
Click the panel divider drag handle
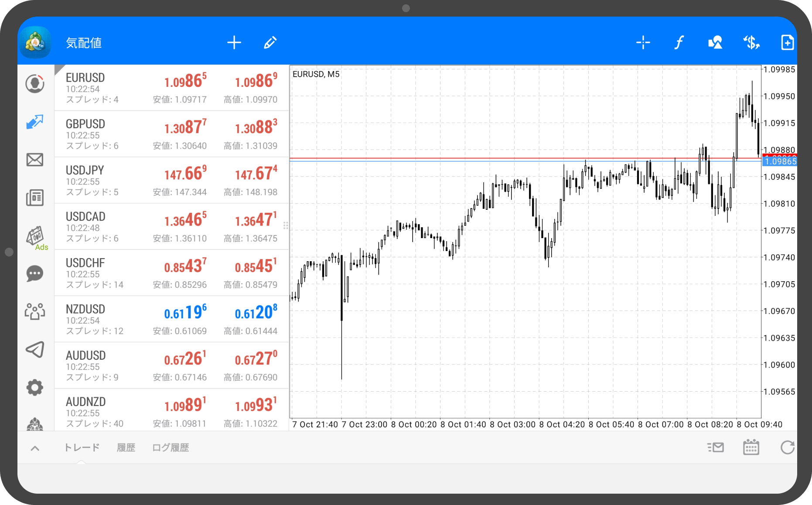[x=286, y=225]
